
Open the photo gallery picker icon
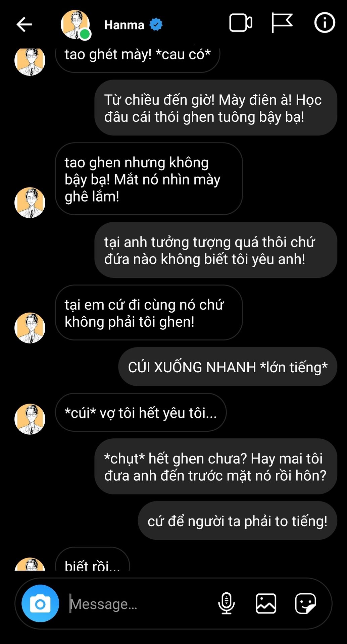tap(266, 603)
